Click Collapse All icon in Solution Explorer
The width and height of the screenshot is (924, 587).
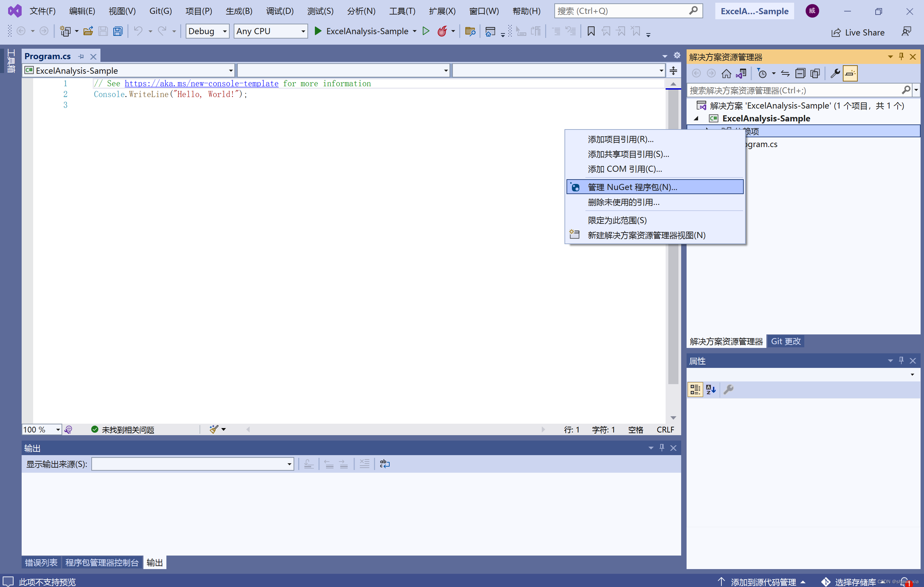pos(800,73)
